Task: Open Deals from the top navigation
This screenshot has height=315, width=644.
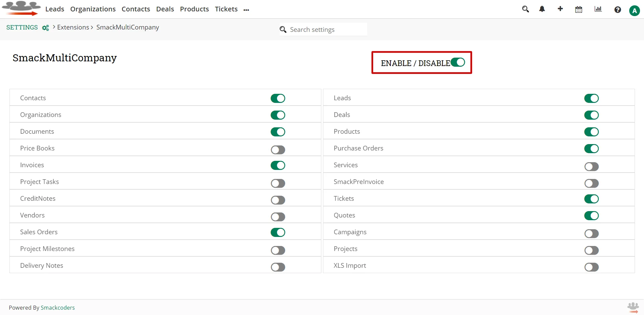Action: [x=165, y=9]
